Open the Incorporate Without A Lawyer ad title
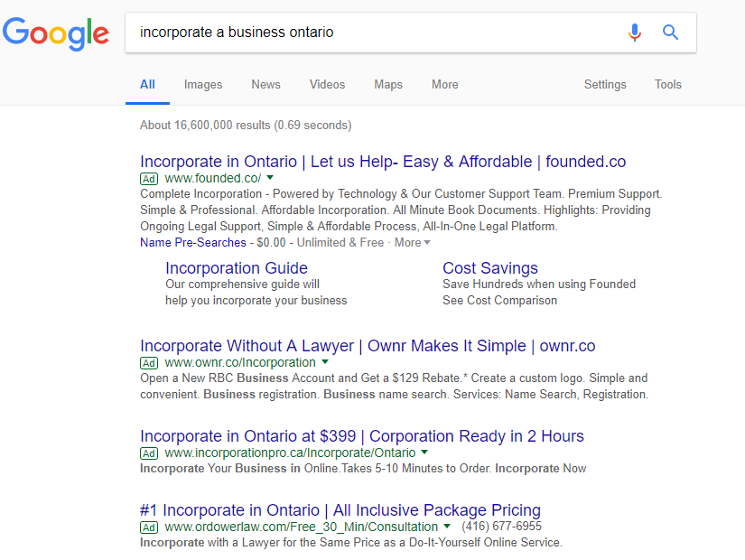 coord(368,346)
